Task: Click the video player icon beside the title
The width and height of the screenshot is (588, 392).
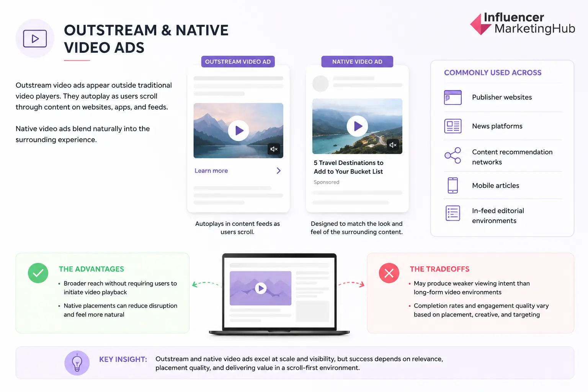Action: click(35, 39)
